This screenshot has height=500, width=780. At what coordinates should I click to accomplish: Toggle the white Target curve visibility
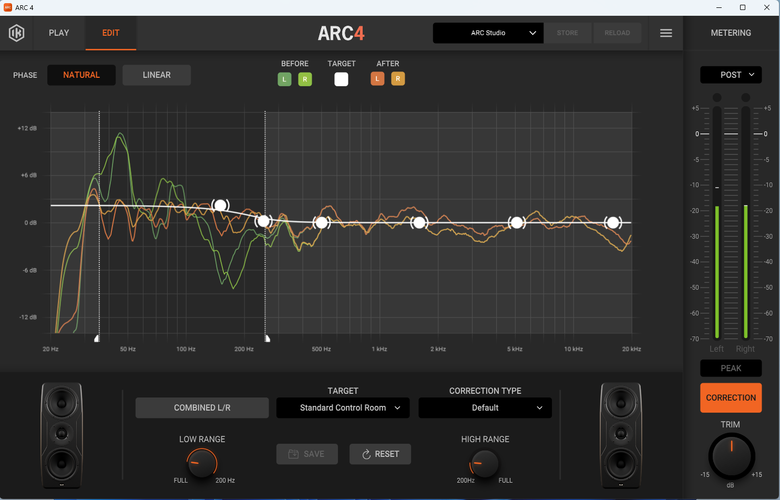(341, 79)
